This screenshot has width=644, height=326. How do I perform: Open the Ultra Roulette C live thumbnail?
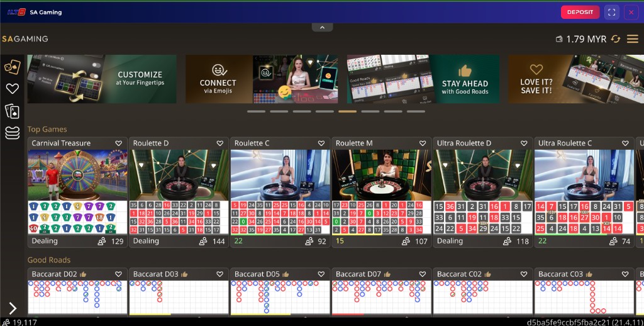(x=584, y=175)
